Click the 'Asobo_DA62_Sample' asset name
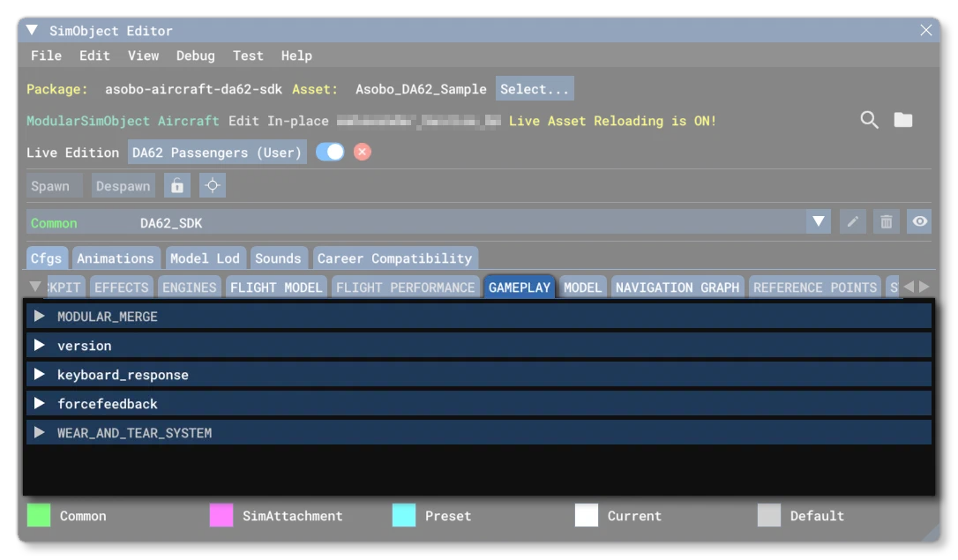The image size is (958, 560). click(421, 89)
